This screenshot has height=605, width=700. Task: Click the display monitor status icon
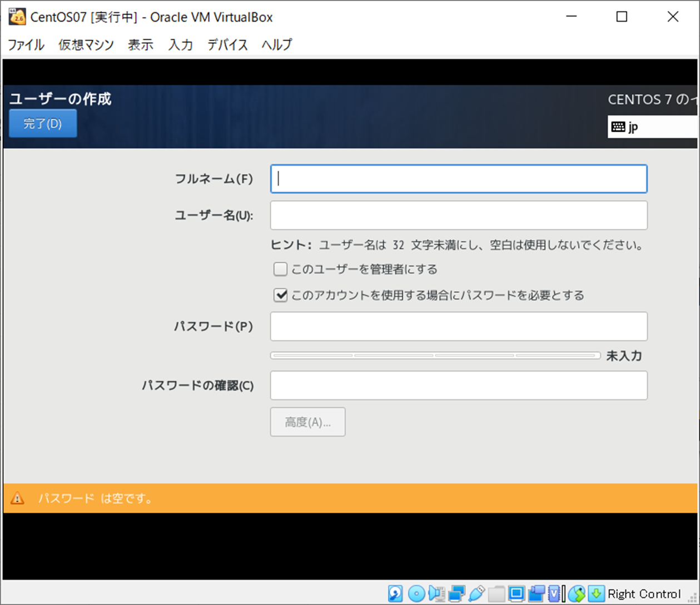point(517,594)
